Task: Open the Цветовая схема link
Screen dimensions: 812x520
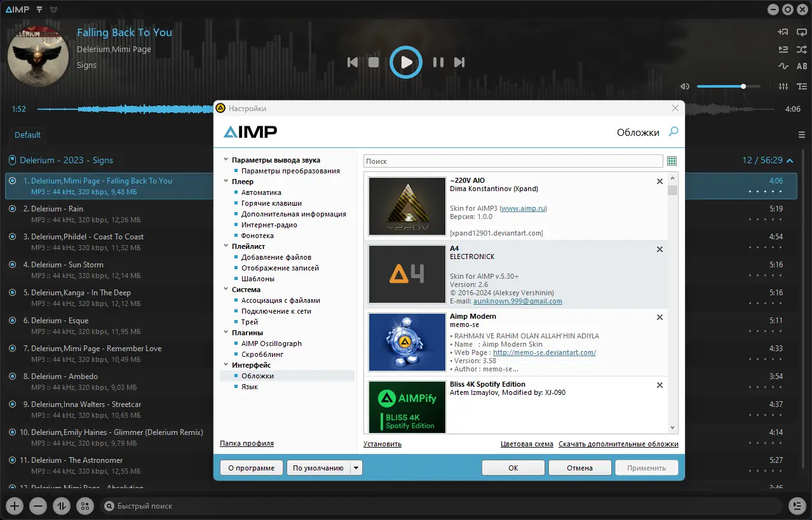Action: [x=527, y=444]
